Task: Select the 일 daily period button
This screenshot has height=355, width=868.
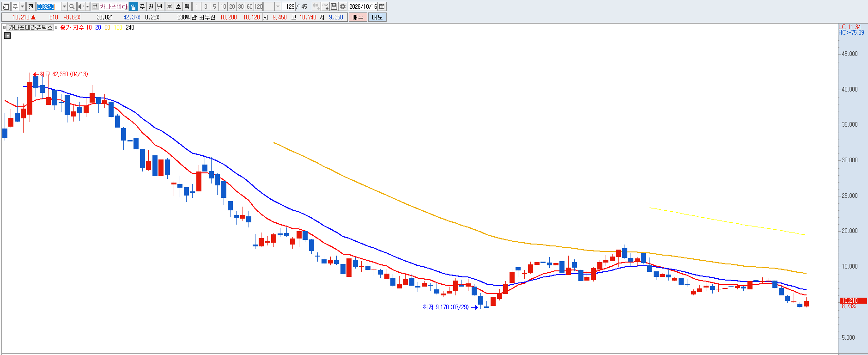Action: 133,6
